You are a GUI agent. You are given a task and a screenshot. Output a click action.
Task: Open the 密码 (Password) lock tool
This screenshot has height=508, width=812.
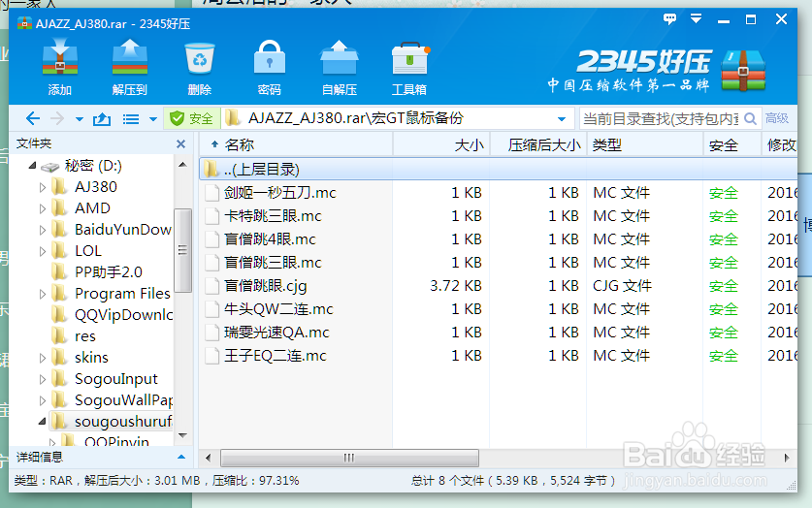pos(270,67)
